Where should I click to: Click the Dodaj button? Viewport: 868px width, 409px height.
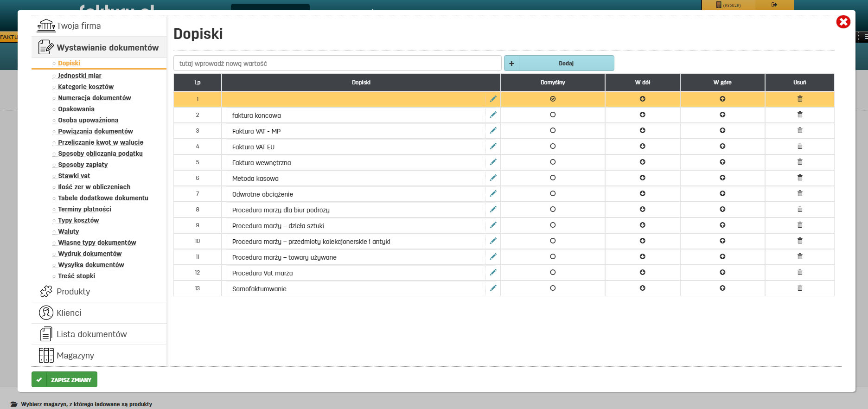566,64
